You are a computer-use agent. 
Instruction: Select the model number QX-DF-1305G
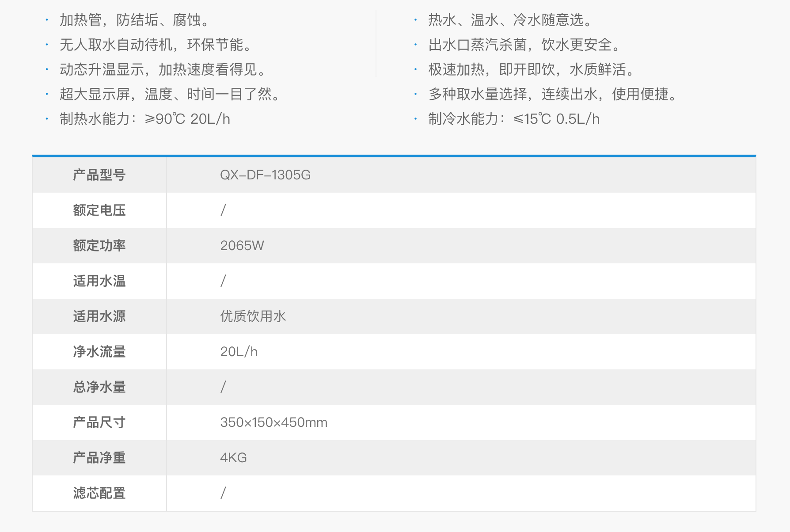click(x=265, y=175)
